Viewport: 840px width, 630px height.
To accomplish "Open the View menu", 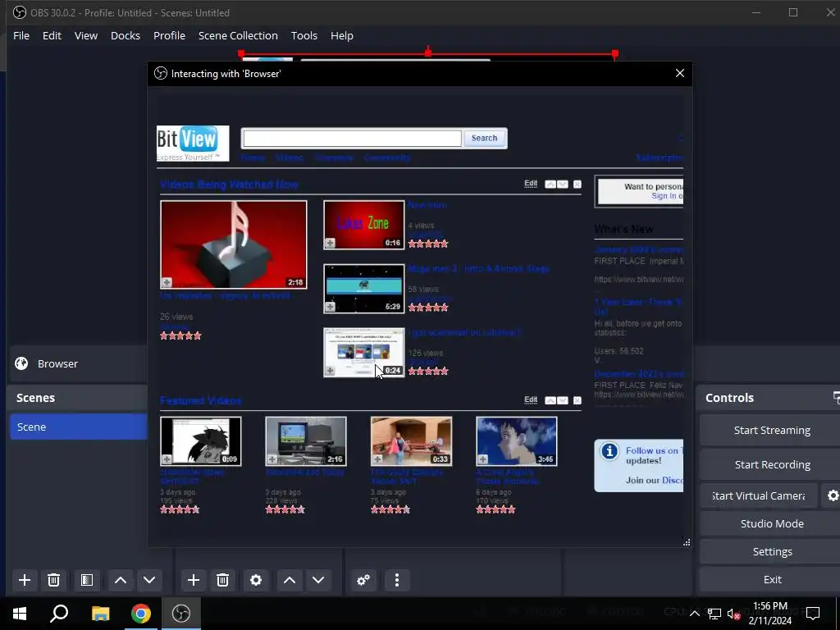I will (85, 35).
